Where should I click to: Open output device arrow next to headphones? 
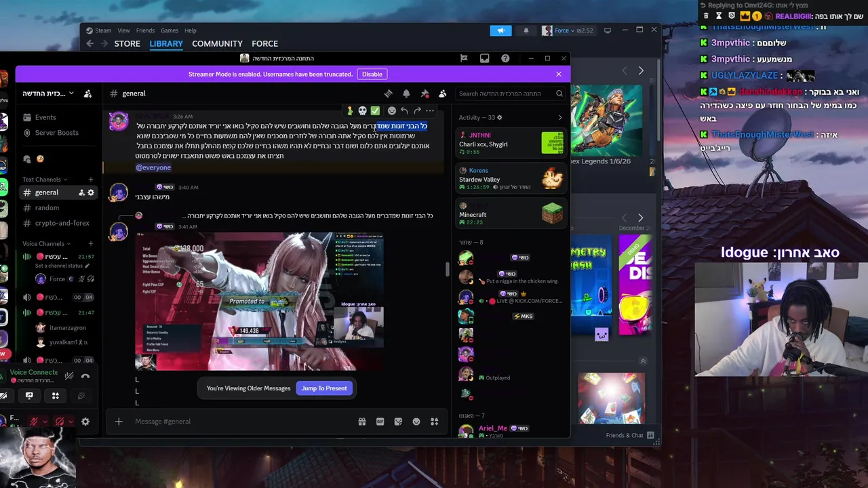[x=71, y=422]
